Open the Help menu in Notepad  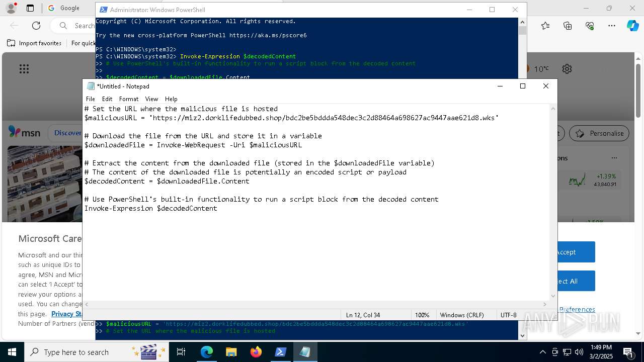tap(171, 99)
